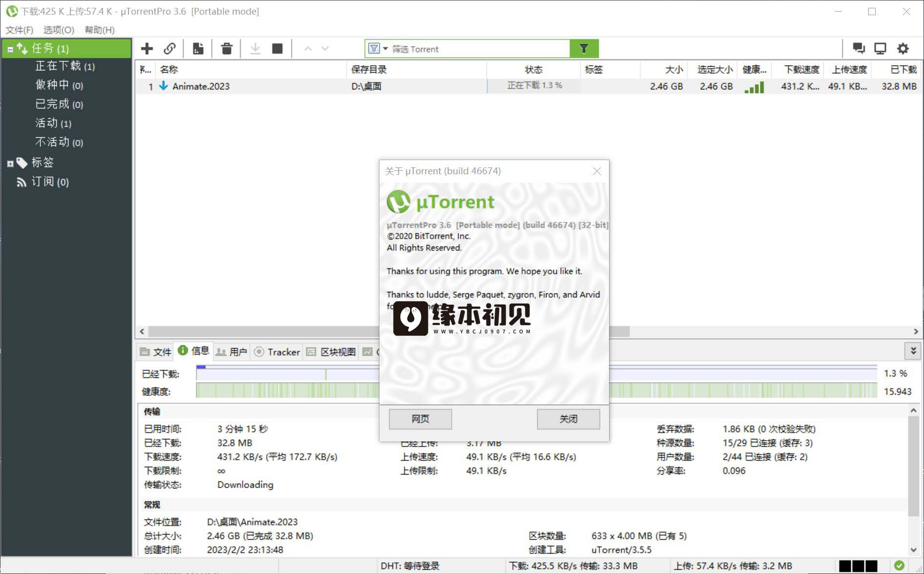Click DHT: 等待登录 in status bar
Image resolution: width=924 pixels, height=574 pixels.
pyautogui.click(x=410, y=566)
